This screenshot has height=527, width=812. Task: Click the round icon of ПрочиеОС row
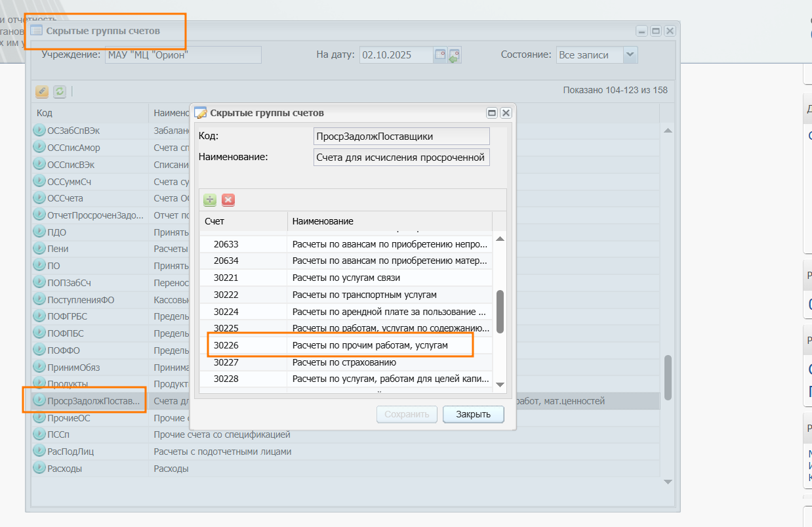click(x=39, y=418)
